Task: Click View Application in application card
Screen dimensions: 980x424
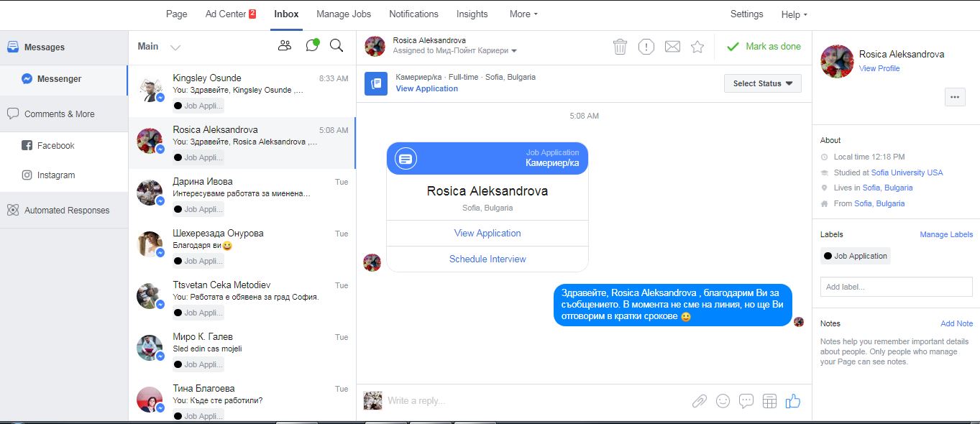Action: point(487,233)
